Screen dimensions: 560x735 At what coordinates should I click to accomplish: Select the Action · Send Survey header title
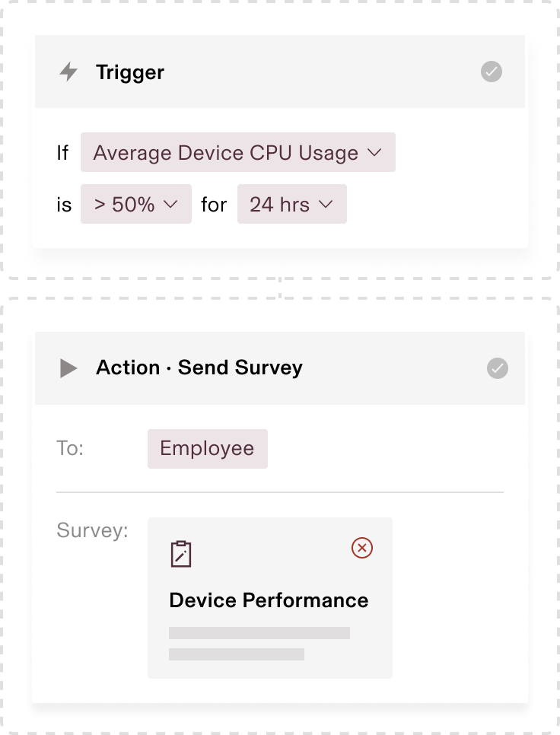tap(199, 368)
